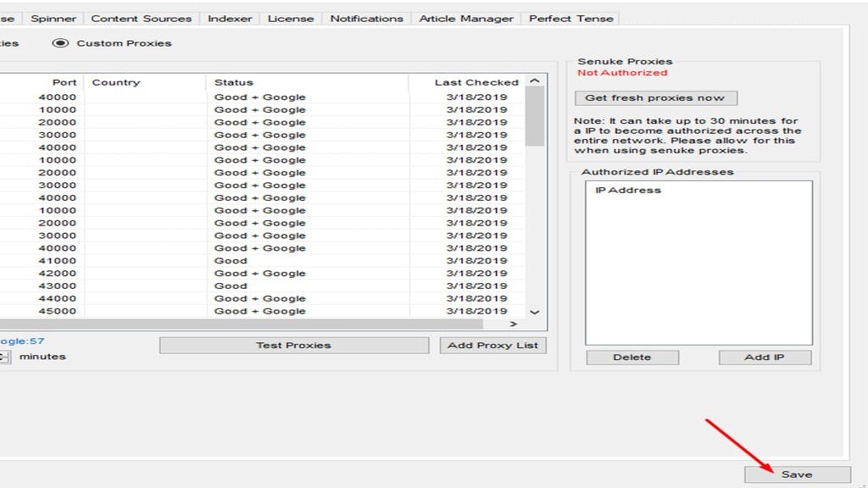Switch to the Spinner tab
The width and height of the screenshot is (868, 488).
point(53,19)
